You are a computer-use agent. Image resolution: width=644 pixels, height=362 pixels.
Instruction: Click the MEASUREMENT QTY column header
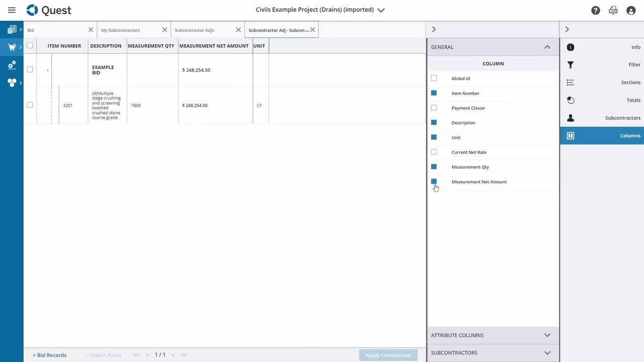151,46
